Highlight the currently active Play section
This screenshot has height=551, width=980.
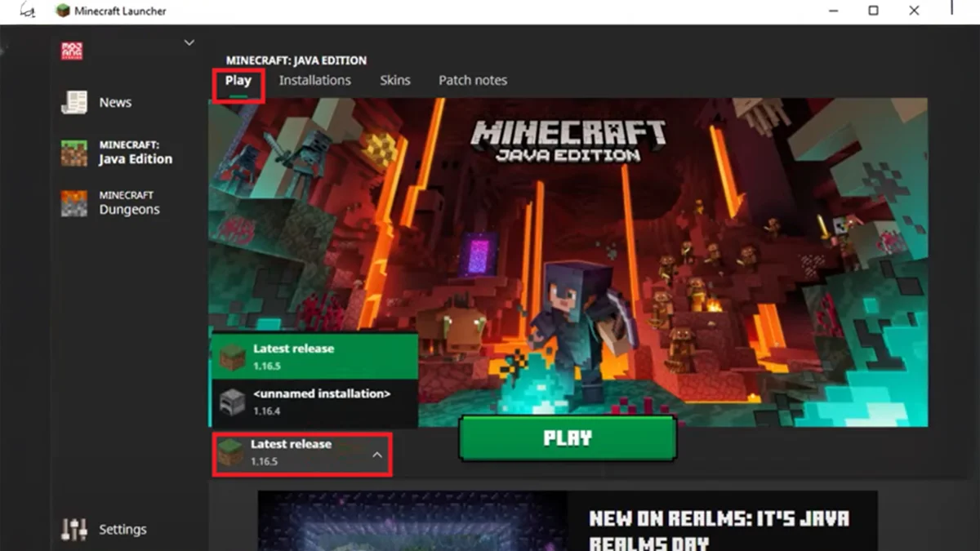pyautogui.click(x=238, y=80)
